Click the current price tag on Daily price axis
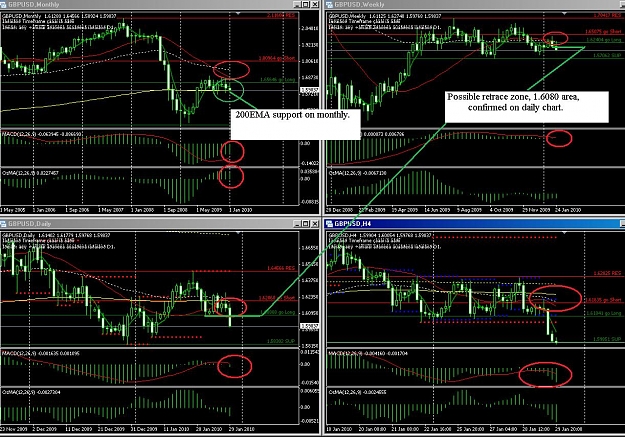 pyautogui.click(x=310, y=326)
